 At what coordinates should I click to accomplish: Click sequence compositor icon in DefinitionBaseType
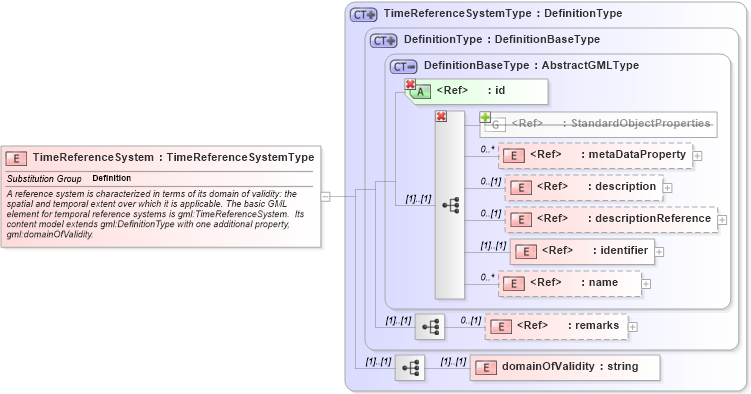point(451,205)
